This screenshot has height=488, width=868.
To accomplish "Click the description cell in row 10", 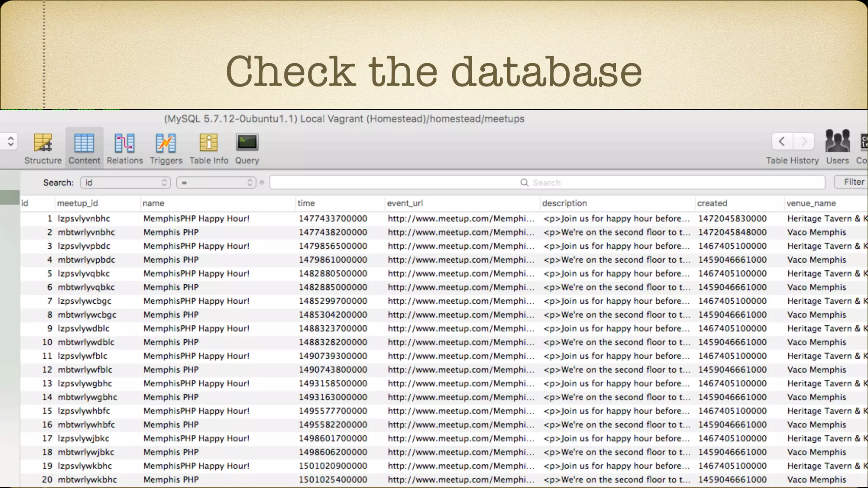I will point(617,342).
